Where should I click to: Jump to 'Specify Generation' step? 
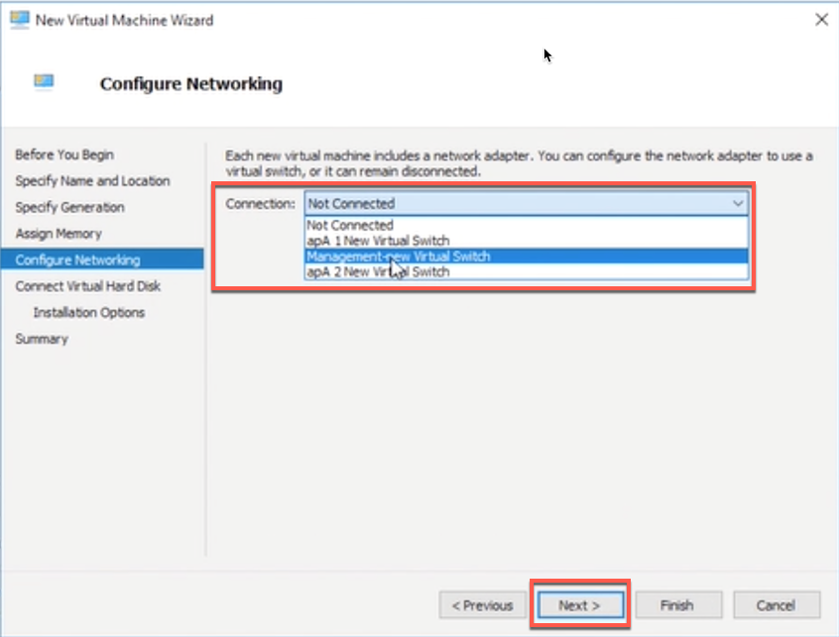(70, 207)
